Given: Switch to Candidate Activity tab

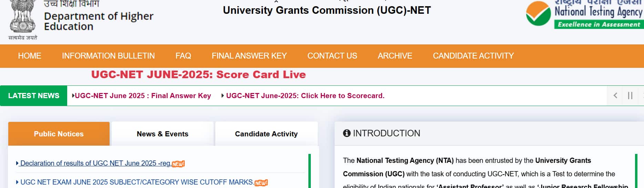Looking at the screenshot, I should click(266, 134).
